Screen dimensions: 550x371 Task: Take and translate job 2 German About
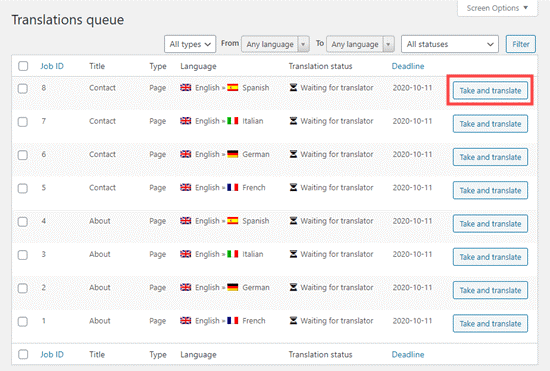coord(490,290)
